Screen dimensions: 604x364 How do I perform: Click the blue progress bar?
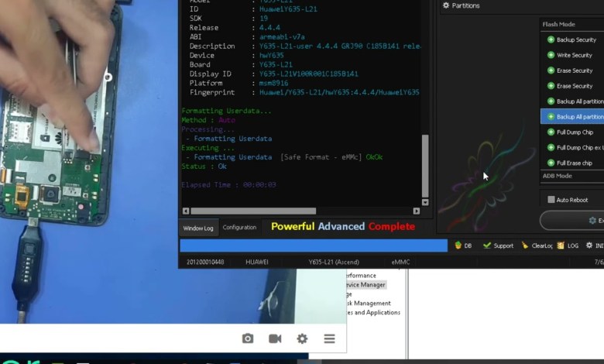[x=314, y=246]
